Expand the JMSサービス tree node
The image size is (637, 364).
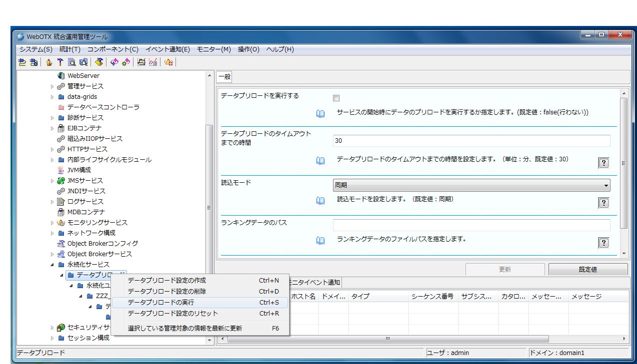52,181
